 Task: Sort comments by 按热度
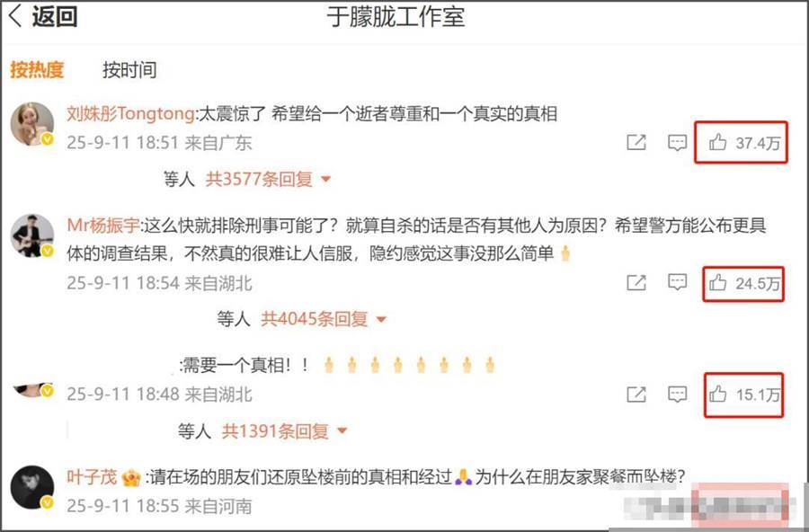click(x=37, y=69)
